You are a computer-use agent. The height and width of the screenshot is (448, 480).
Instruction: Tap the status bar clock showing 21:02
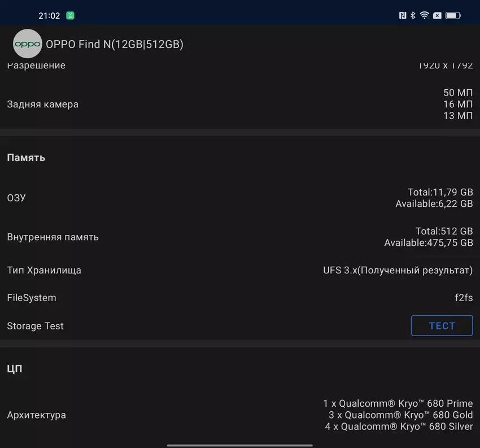point(49,16)
